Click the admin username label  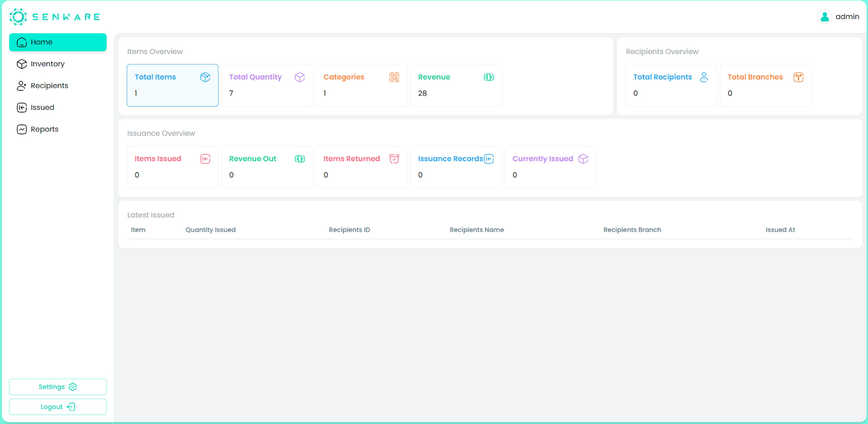tap(847, 17)
